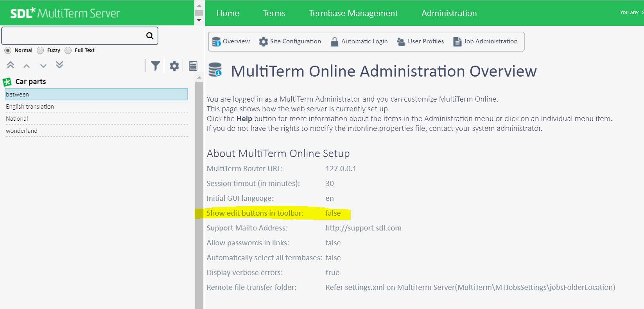Open the Administration menu
Image resolution: width=644 pixels, height=309 pixels.
pos(449,13)
